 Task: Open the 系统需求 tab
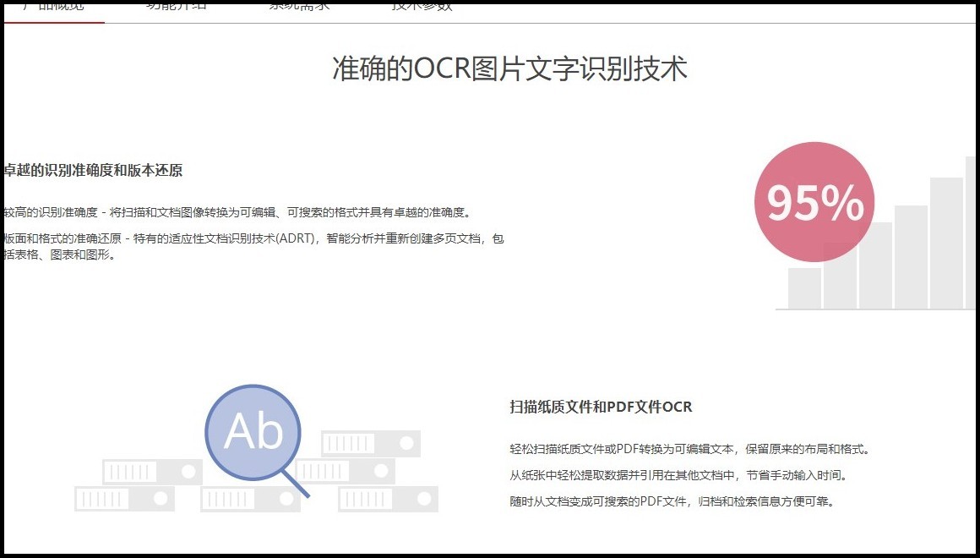coord(297,5)
